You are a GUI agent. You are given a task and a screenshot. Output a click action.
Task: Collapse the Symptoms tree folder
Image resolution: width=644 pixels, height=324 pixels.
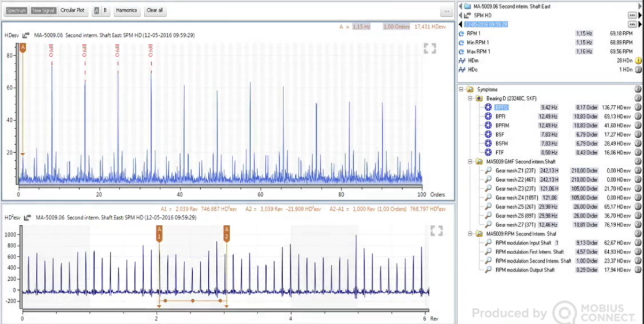[461, 89]
